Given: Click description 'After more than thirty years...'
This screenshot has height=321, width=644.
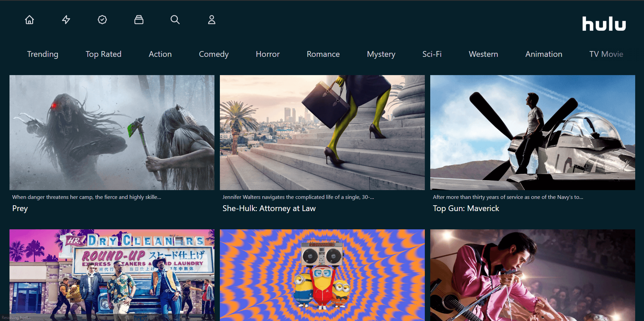Looking at the screenshot, I should point(508,197).
